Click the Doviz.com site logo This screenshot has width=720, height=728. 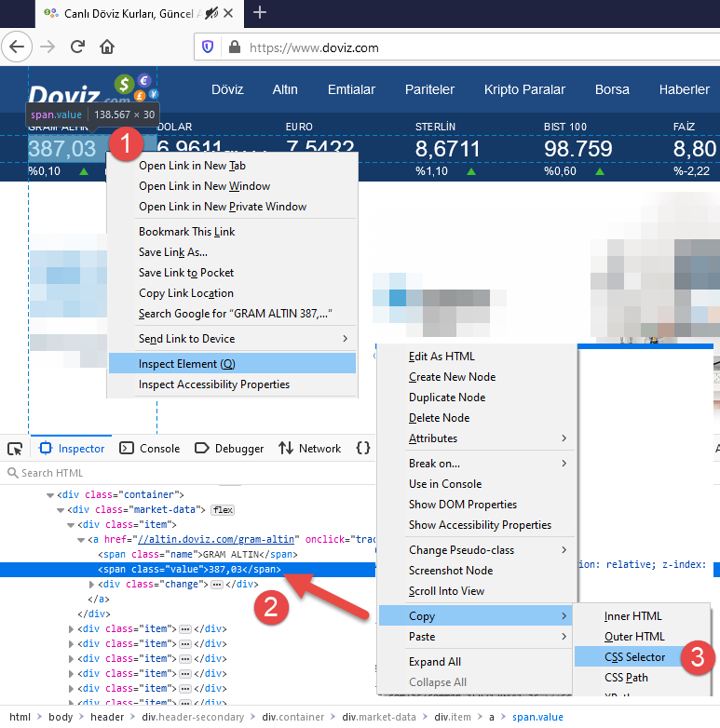point(93,89)
